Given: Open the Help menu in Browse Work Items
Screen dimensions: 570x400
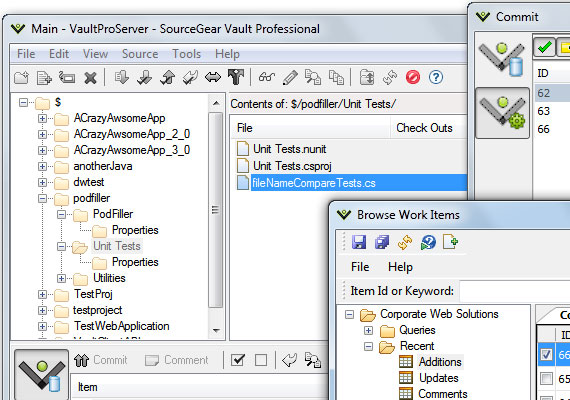Looking at the screenshot, I should point(400,267).
